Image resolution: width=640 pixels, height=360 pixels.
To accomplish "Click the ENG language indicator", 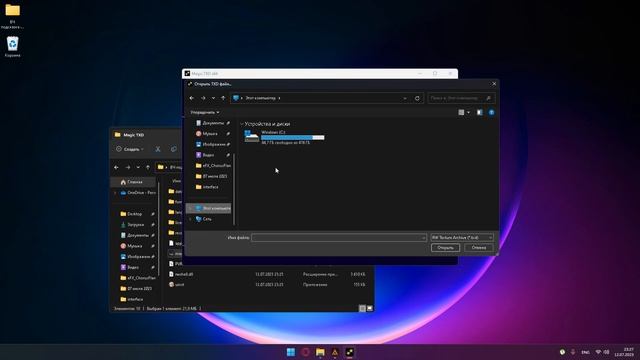I will (x=585, y=352).
